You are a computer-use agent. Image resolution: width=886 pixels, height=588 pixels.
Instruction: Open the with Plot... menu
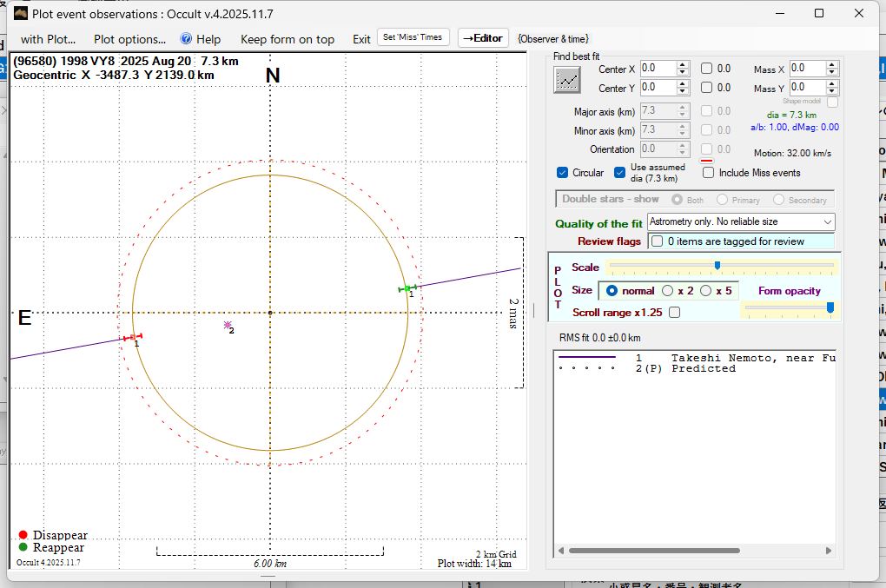[x=48, y=39]
